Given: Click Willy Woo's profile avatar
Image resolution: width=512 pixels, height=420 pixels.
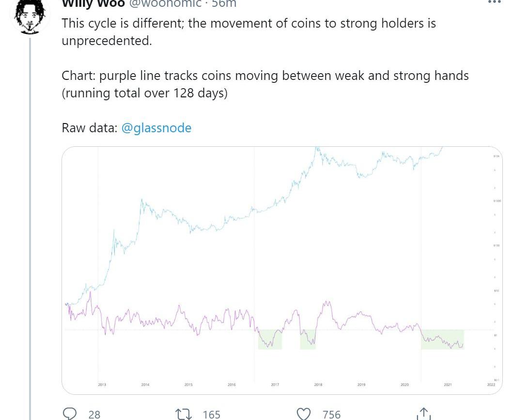Looking at the screenshot, I should [30, 16].
